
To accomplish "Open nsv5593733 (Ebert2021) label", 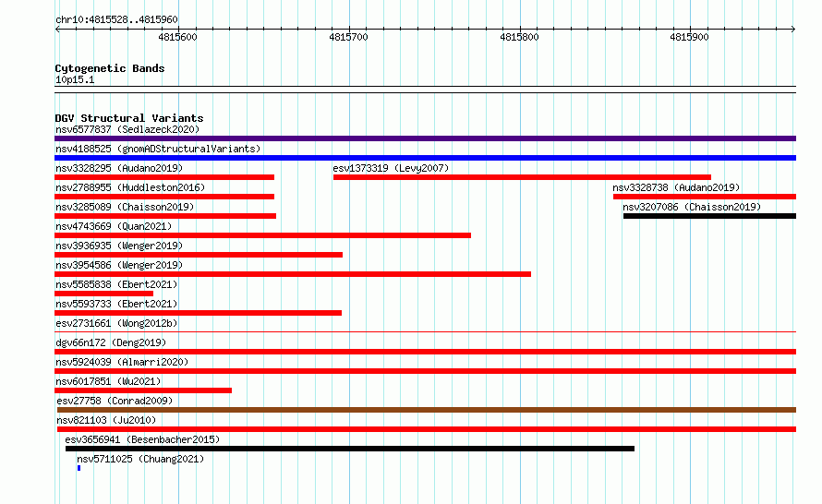I will (x=116, y=304).
